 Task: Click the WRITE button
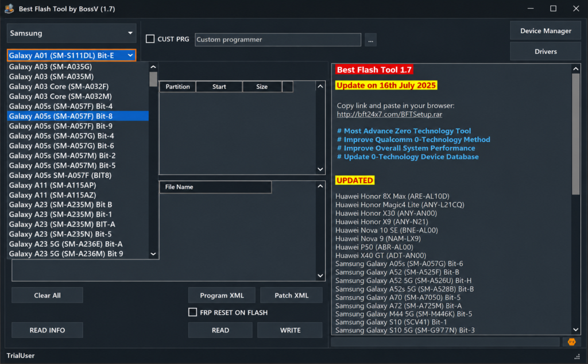[x=290, y=330]
